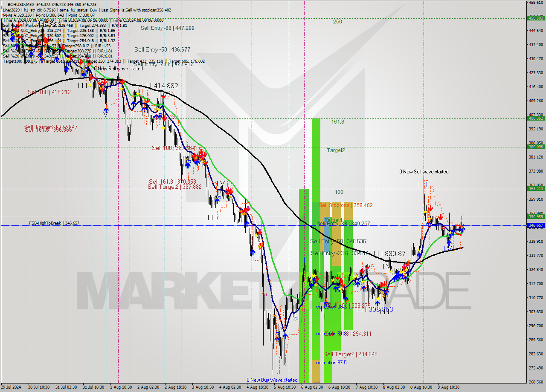Click the '8 Aug 02:30' time axis label

[394, 387]
